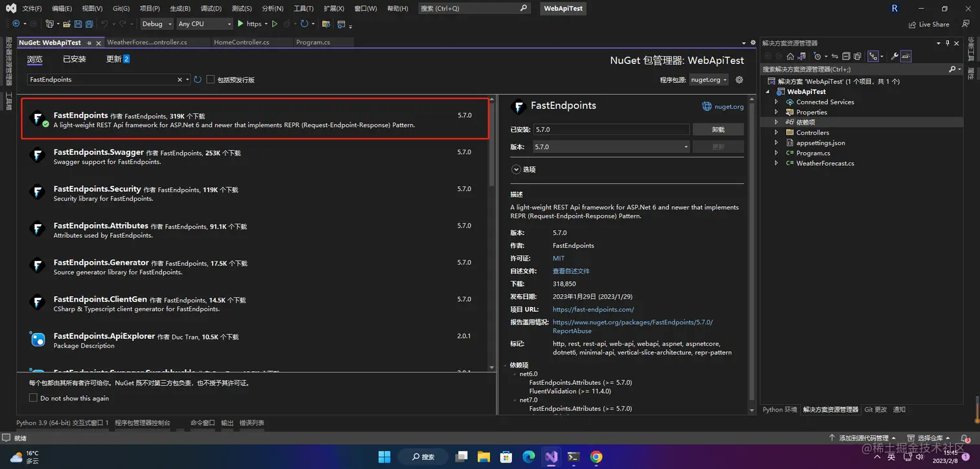Viewport: 980px width, 469px height.
Task: Clear the FastEndpoints search text
Action: click(180, 80)
